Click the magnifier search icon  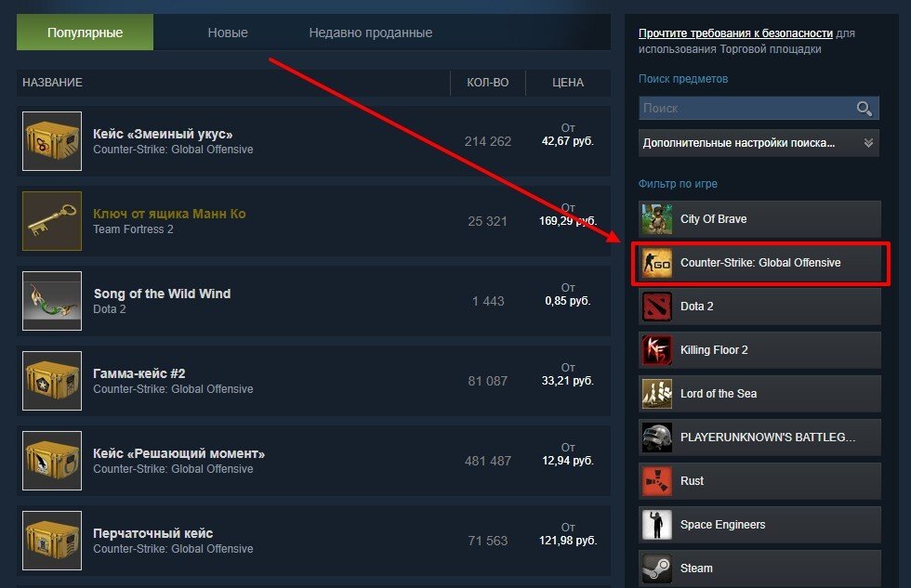[x=864, y=108]
